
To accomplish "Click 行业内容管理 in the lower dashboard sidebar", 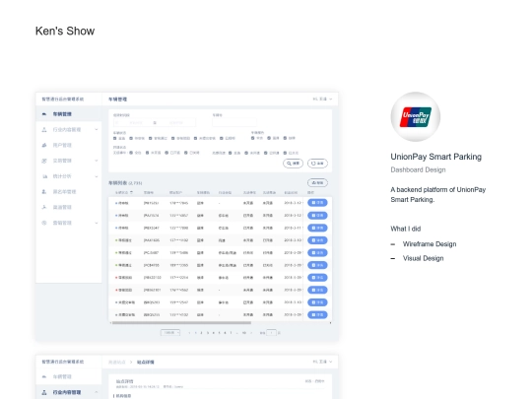I will (x=67, y=392).
